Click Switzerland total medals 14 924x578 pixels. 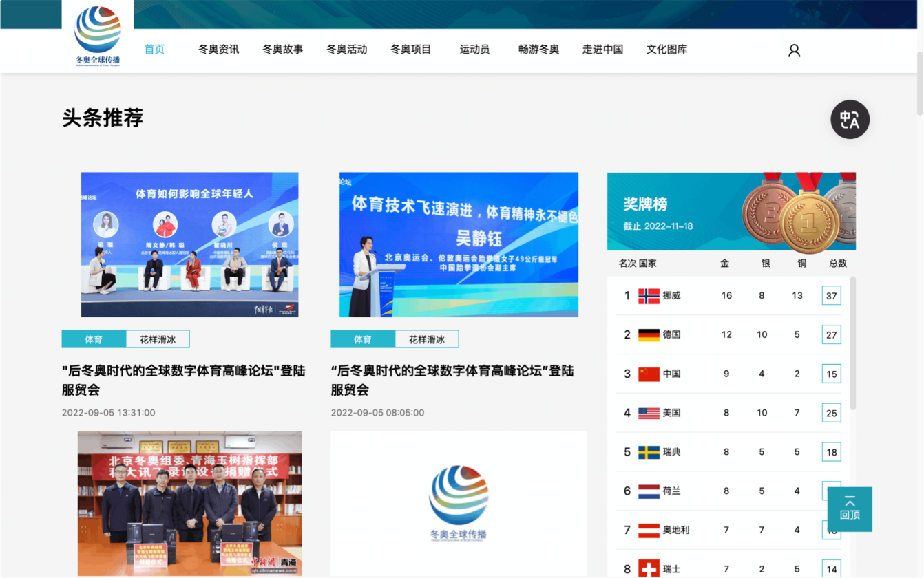coord(832,569)
